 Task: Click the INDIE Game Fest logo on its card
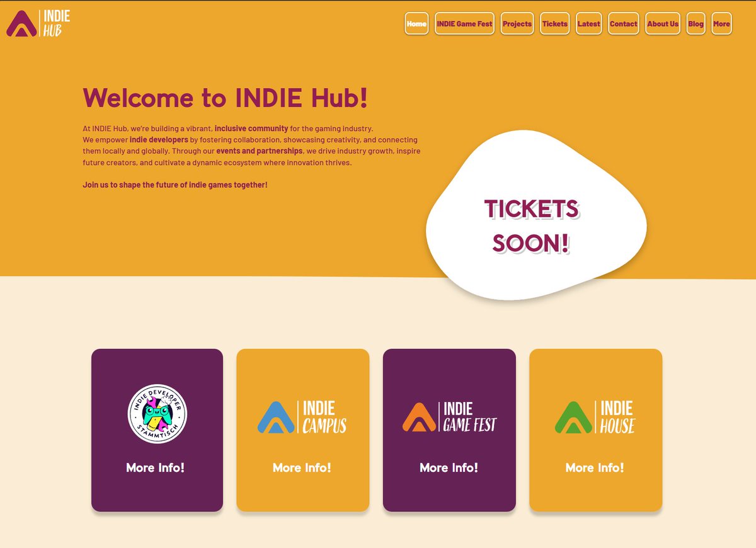coord(449,417)
